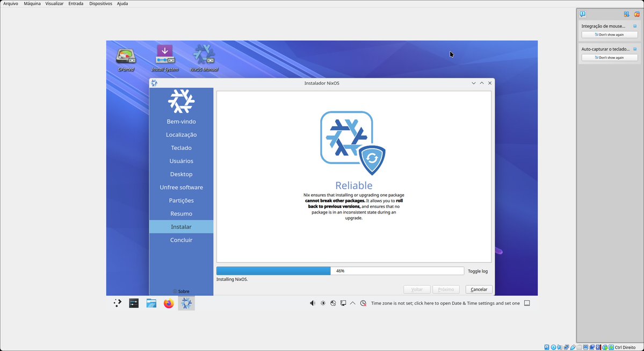Click the hard disk activity status icon
644x351 pixels.
(547, 347)
